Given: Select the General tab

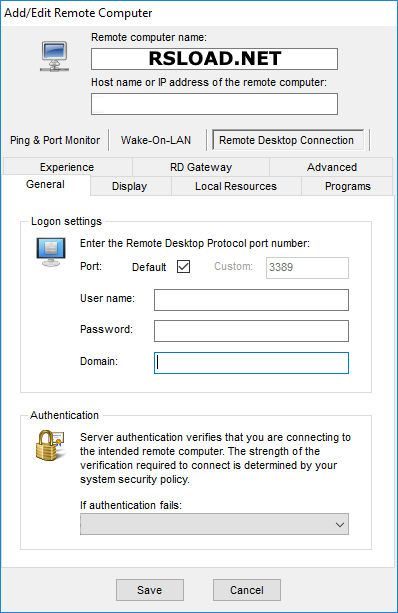Looking at the screenshot, I should pyautogui.click(x=45, y=185).
